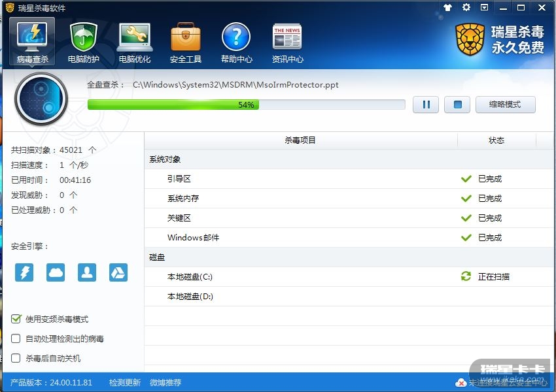Image resolution: width=556 pixels, height=392 pixels.
Task: Select the triangle security engine icon
Action: [118, 272]
